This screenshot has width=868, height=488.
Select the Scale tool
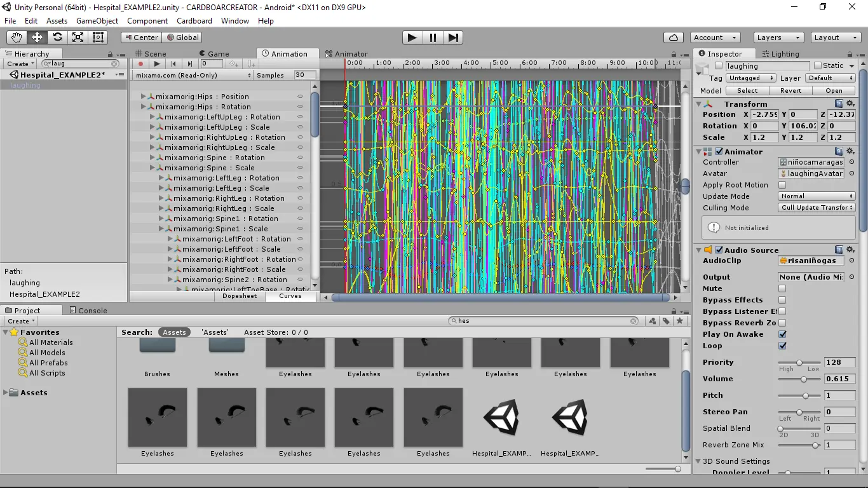(x=78, y=37)
